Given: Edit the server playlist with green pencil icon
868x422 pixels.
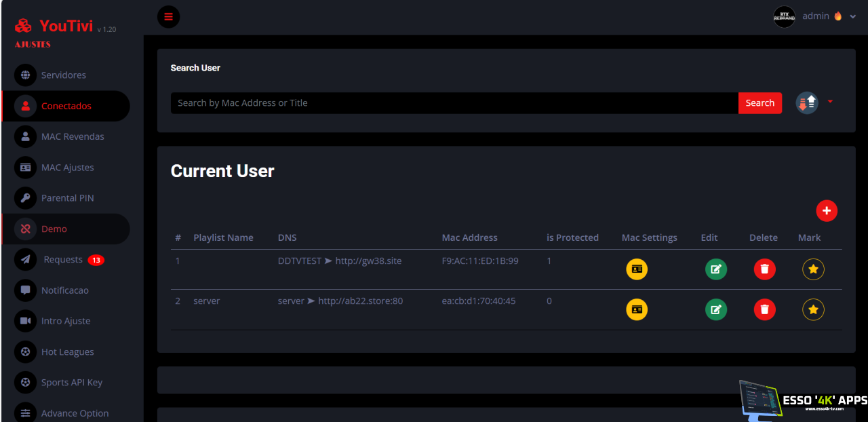Looking at the screenshot, I should point(716,309).
